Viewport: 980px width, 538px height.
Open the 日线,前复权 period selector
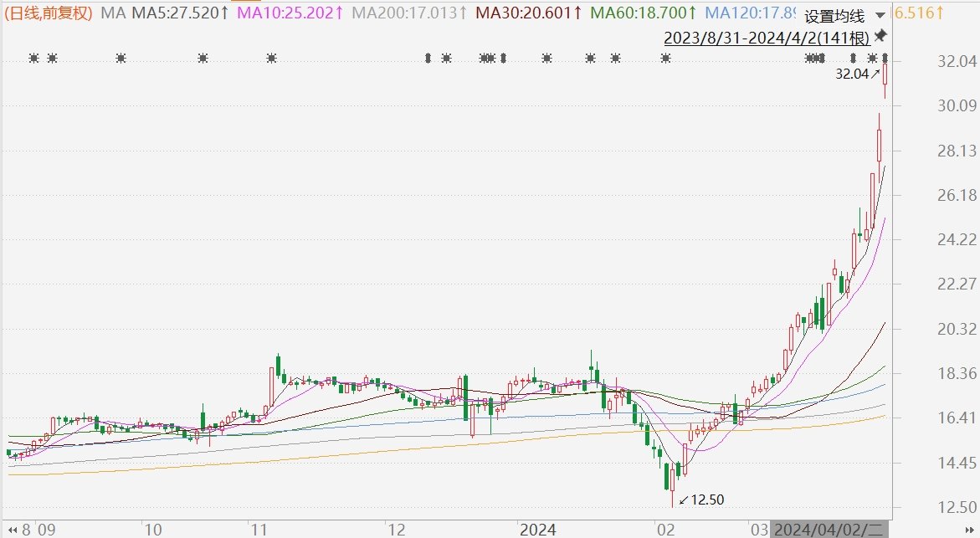[48, 13]
